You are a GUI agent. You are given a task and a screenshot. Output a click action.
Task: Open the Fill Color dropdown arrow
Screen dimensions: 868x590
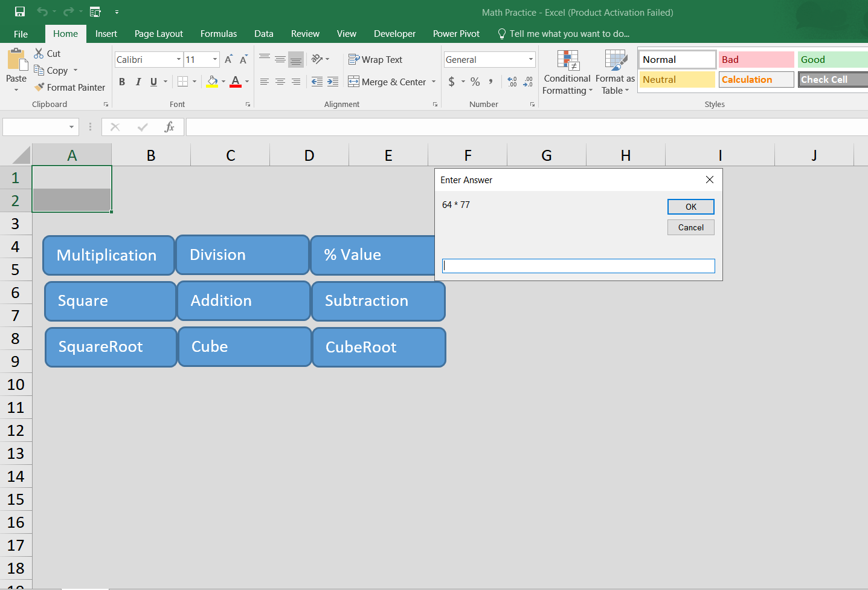(x=222, y=81)
